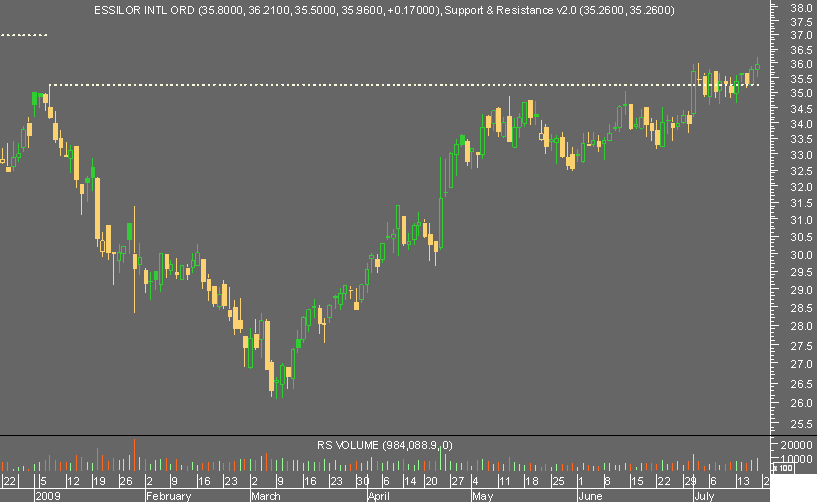Select the long dotted resistance line at 35.26

tap(404, 85)
